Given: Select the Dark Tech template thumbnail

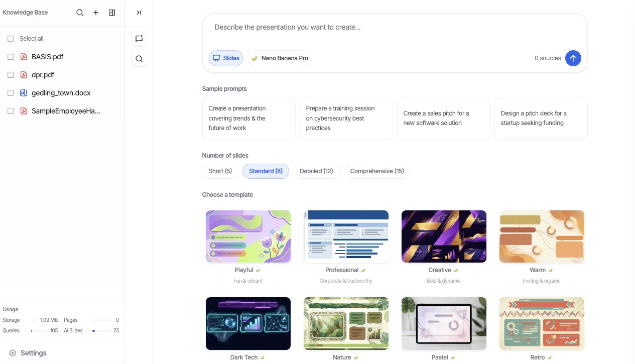Looking at the screenshot, I should click(x=248, y=323).
